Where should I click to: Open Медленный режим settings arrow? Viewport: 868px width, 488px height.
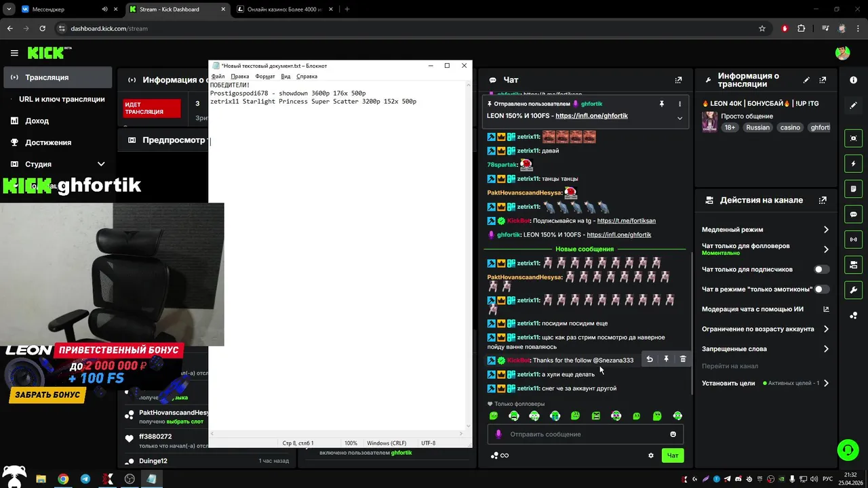pyautogui.click(x=826, y=230)
